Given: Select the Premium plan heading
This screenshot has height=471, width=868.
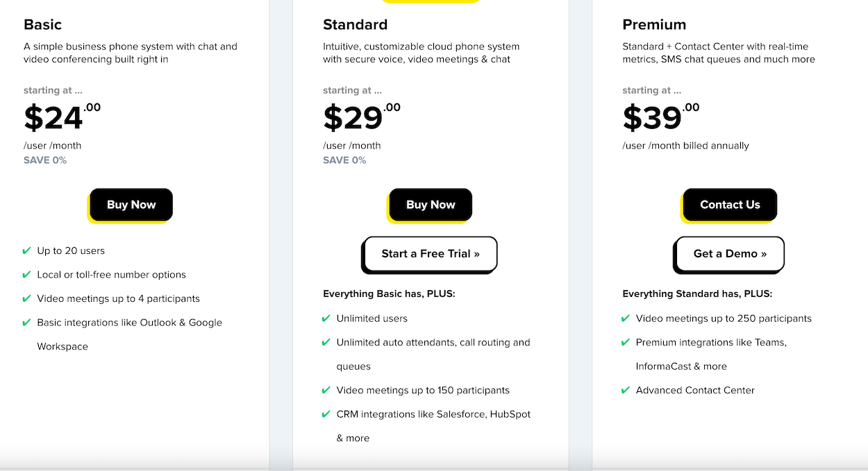Looking at the screenshot, I should 654,25.
